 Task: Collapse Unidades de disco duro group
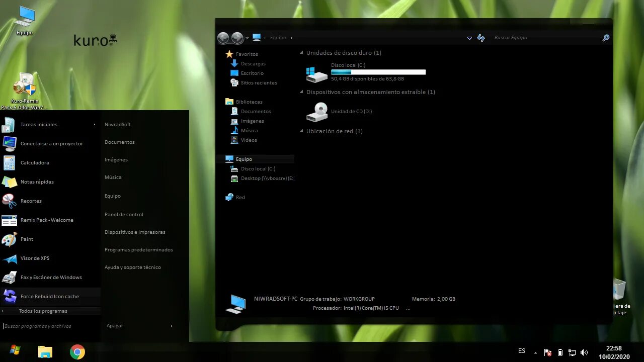[x=302, y=53]
